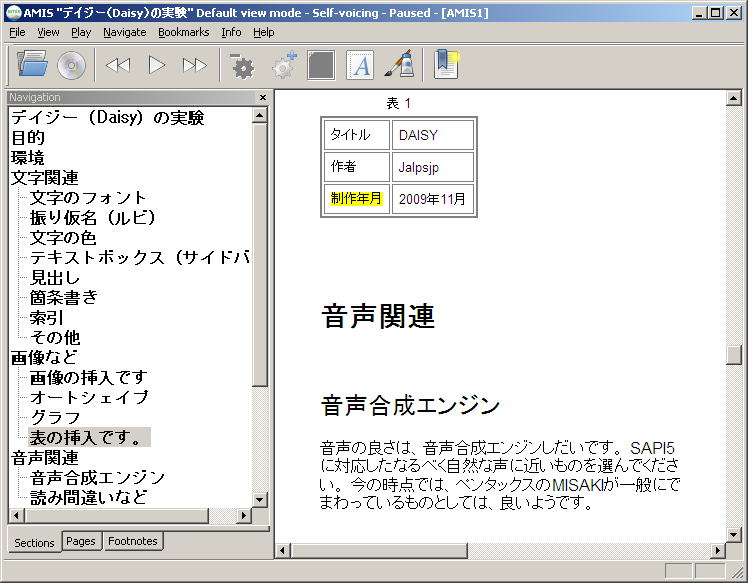Open the View menu
Image resolution: width=748 pixels, height=583 pixels.
point(48,32)
